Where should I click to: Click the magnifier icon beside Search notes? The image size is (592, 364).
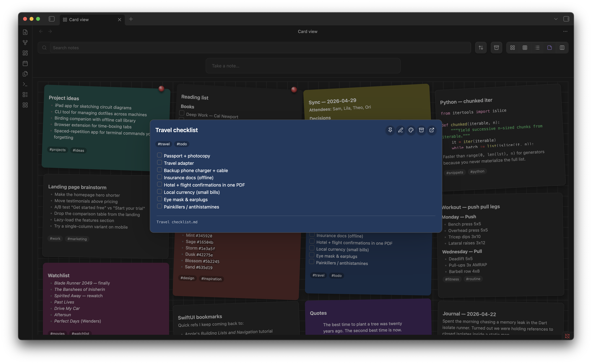pos(44,48)
